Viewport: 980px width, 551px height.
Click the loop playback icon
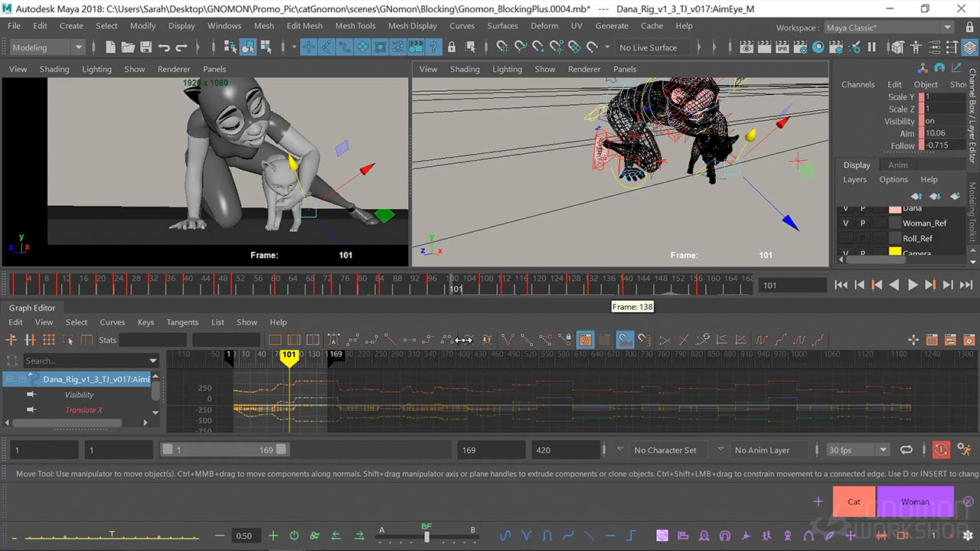(x=906, y=450)
